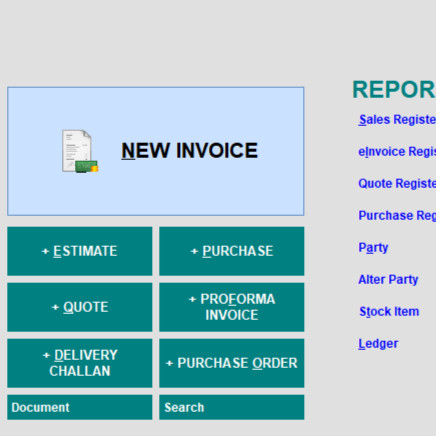This screenshot has width=436, height=436.
Task: Open the eInvoice Register report
Action: pos(397,152)
